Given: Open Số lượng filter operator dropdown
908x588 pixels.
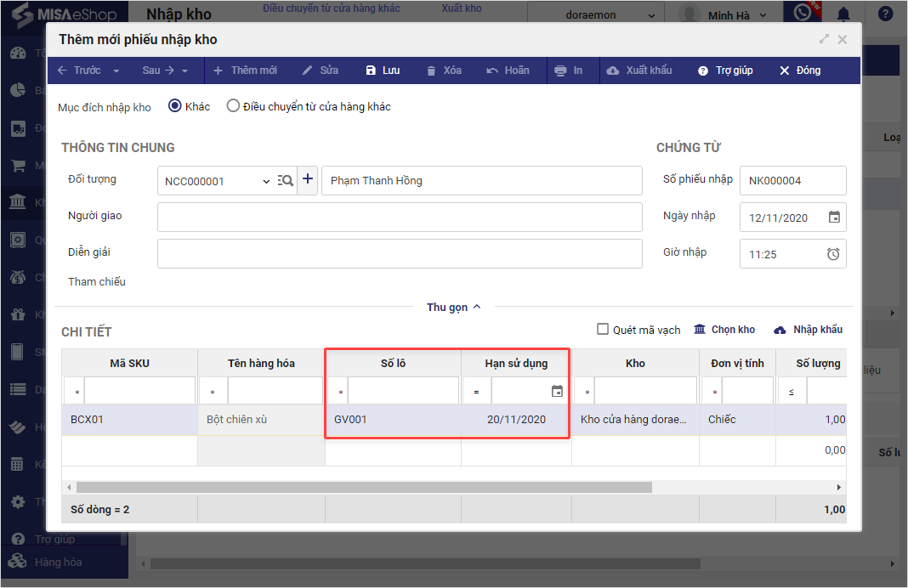Looking at the screenshot, I should pos(792,392).
